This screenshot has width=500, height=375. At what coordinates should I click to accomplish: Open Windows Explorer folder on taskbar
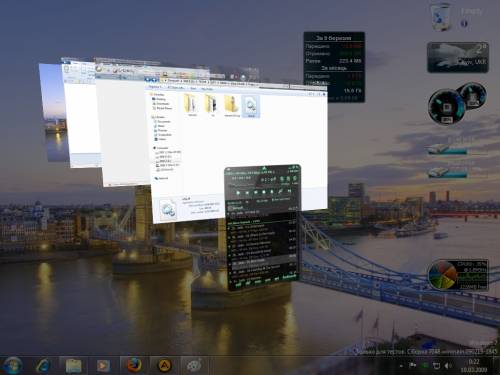pos(73,366)
